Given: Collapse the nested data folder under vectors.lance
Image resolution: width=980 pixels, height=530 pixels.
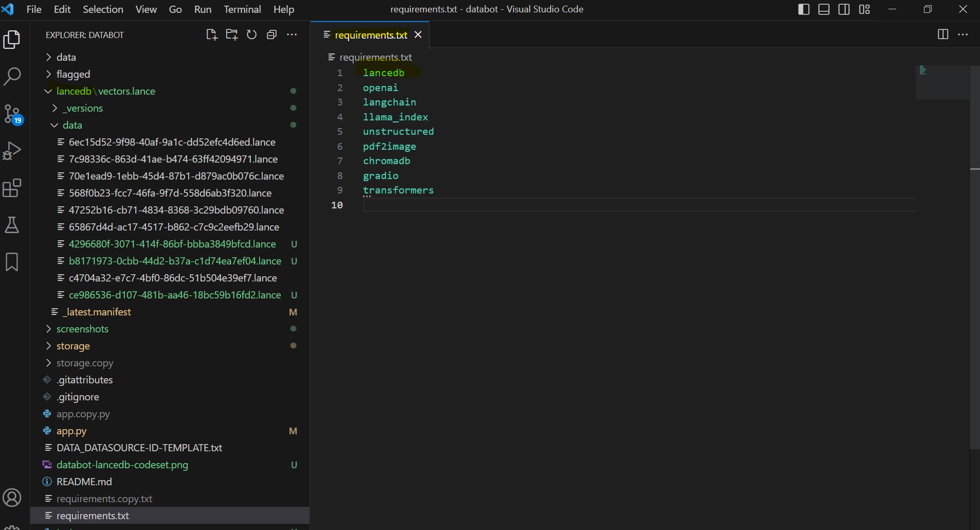Looking at the screenshot, I should 170,125.
